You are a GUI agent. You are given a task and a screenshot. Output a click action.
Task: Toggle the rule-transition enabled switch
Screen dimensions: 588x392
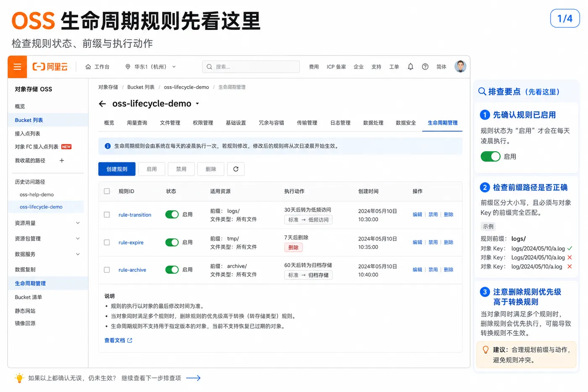coord(172,215)
